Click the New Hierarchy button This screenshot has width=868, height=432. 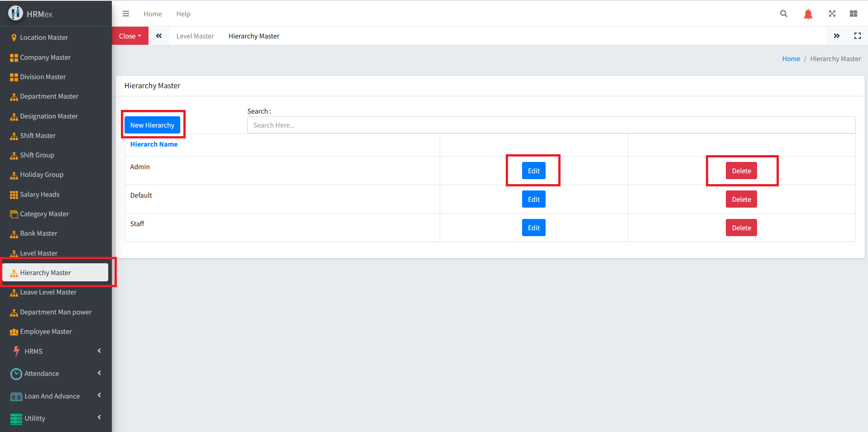[x=152, y=125]
